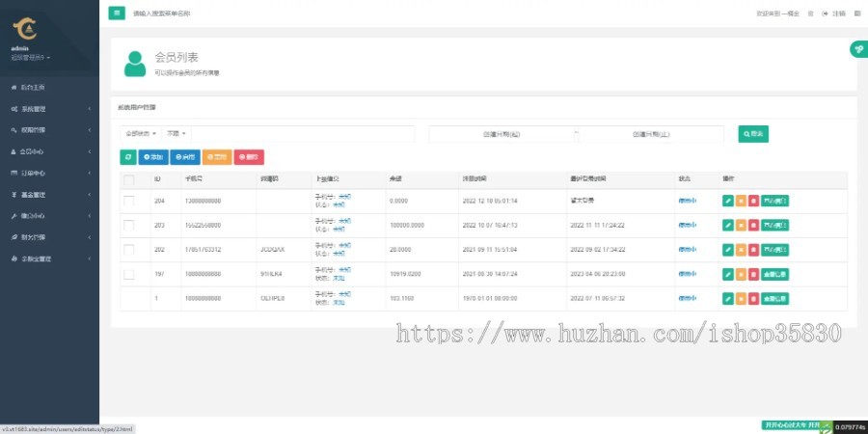This screenshot has height=434, width=868.
Task: Delete member 197 with the red trash icon
Action: 753,274
